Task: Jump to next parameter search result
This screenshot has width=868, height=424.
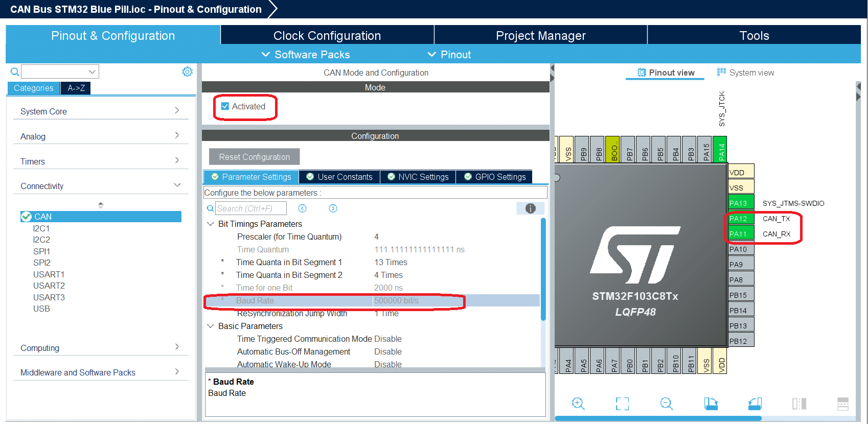Action: pyautogui.click(x=333, y=208)
